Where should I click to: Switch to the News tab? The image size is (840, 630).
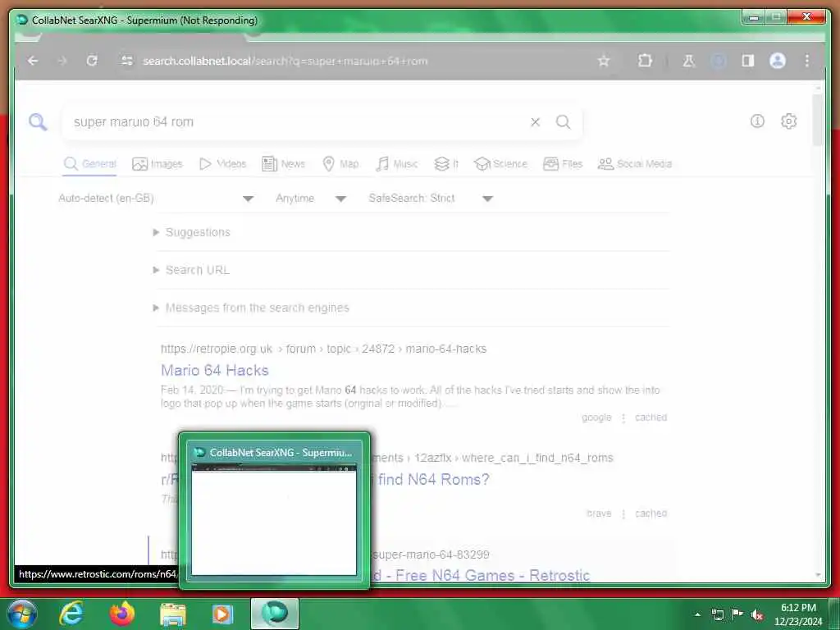pos(283,164)
